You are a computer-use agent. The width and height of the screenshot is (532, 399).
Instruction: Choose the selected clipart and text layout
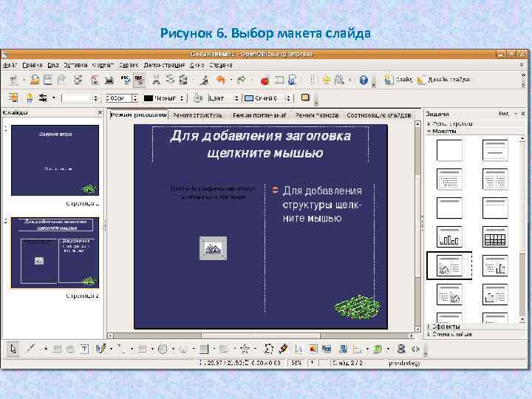[449, 266]
